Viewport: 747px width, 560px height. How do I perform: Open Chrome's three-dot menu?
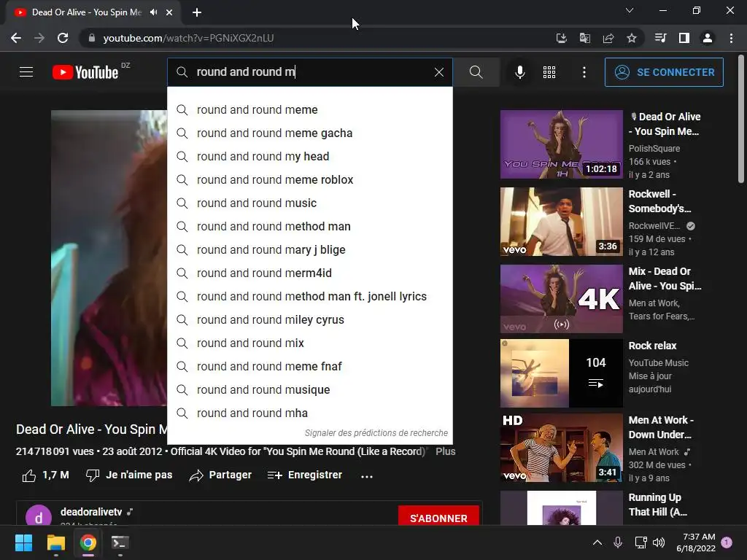click(731, 38)
